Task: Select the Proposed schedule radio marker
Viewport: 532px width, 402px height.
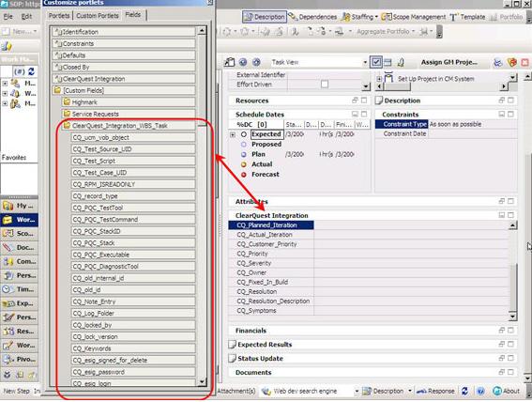Action: pyautogui.click(x=244, y=145)
